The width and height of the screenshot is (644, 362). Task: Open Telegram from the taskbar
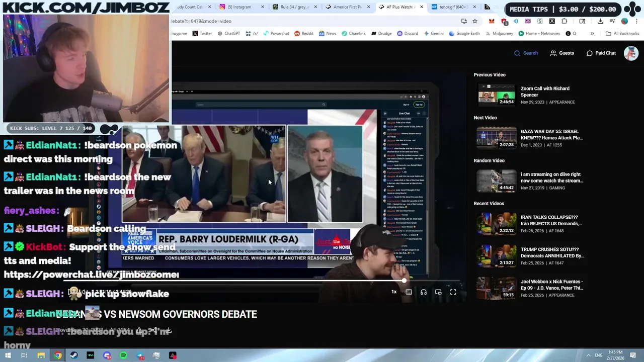point(140,355)
